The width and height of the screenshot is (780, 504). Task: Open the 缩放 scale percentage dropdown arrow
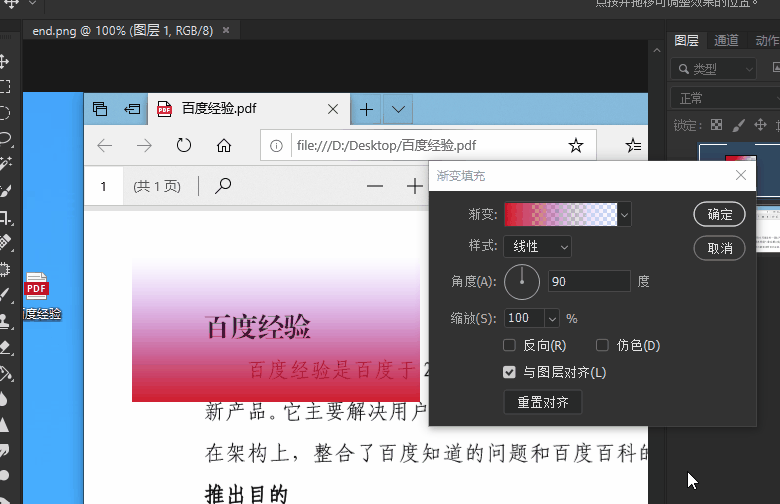click(552, 318)
